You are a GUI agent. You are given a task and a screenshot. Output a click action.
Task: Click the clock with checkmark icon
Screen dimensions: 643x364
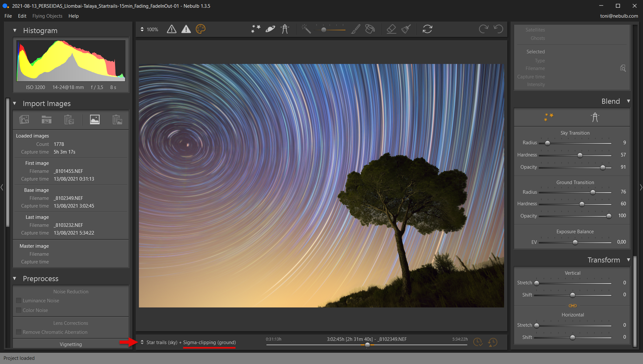[x=478, y=342]
